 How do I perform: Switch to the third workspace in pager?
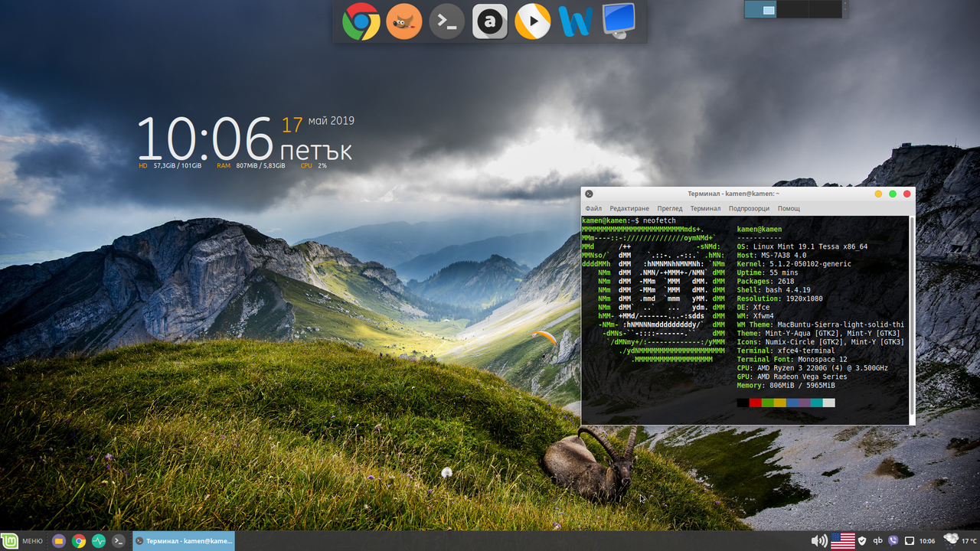point(825,9)
